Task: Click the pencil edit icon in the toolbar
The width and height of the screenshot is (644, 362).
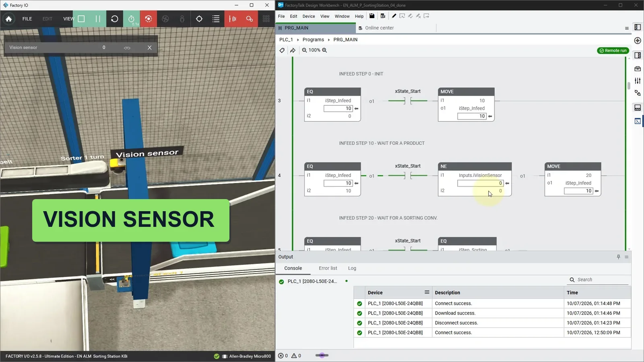Action: pos(394,16)
